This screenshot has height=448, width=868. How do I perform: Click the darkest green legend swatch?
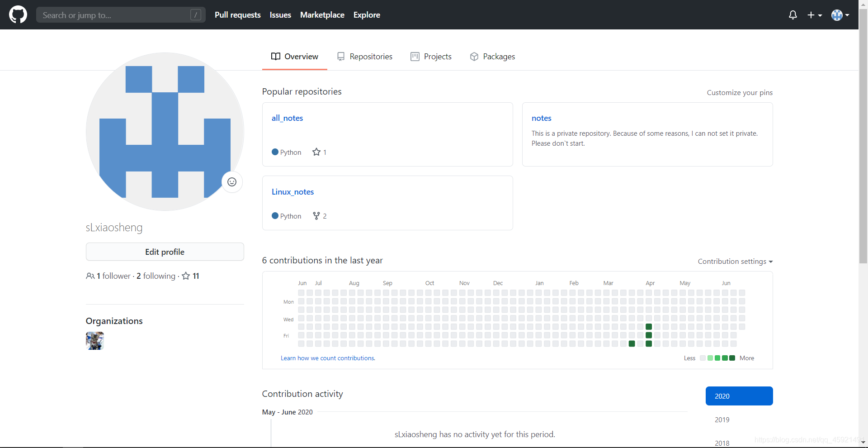point(732,358)
